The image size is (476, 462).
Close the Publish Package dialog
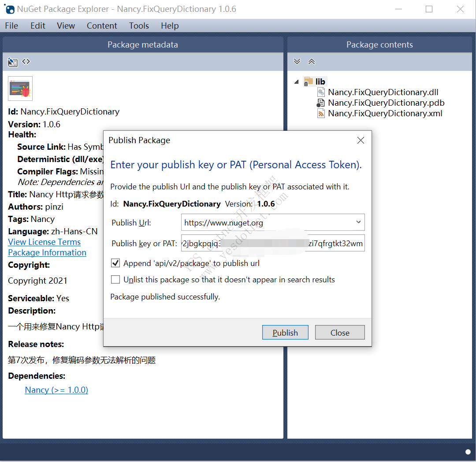tap(361, 140)
